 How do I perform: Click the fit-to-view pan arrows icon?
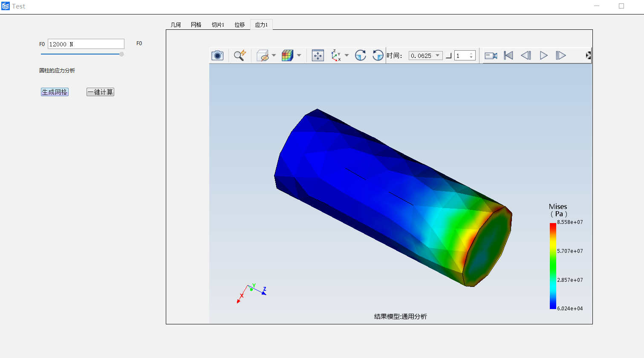coord(318,55)
